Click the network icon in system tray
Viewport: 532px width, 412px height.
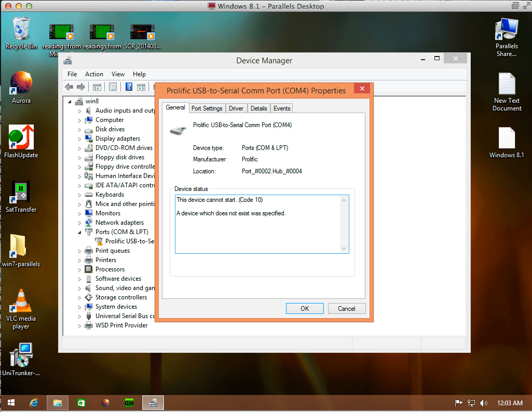471,403
